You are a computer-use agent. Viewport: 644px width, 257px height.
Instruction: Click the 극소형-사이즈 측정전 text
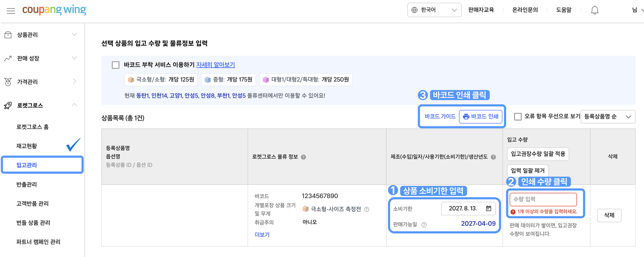click(x=336, y=209)
